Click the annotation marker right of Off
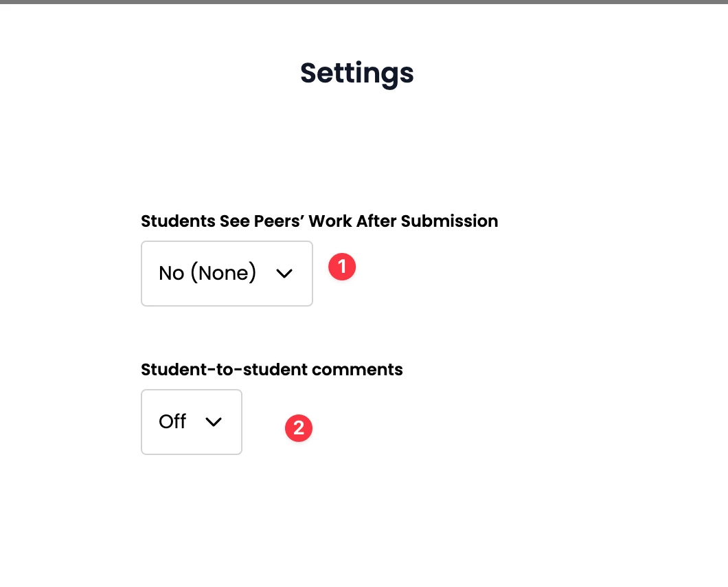This screenshot has width=728, height=587. [x=299, y=428]
